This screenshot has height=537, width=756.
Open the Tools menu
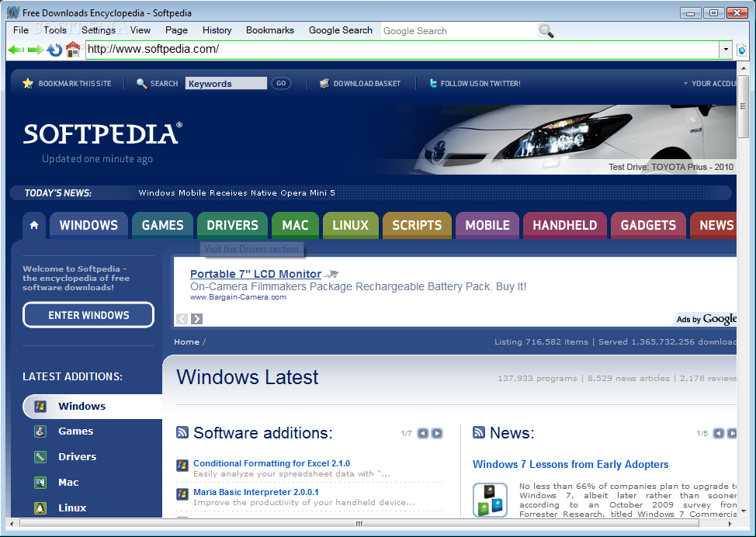(x=55, y=30)
